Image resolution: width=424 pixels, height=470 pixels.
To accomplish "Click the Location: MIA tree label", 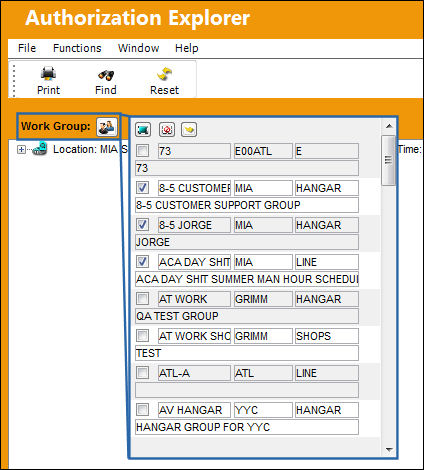I will tap(85, 149).
